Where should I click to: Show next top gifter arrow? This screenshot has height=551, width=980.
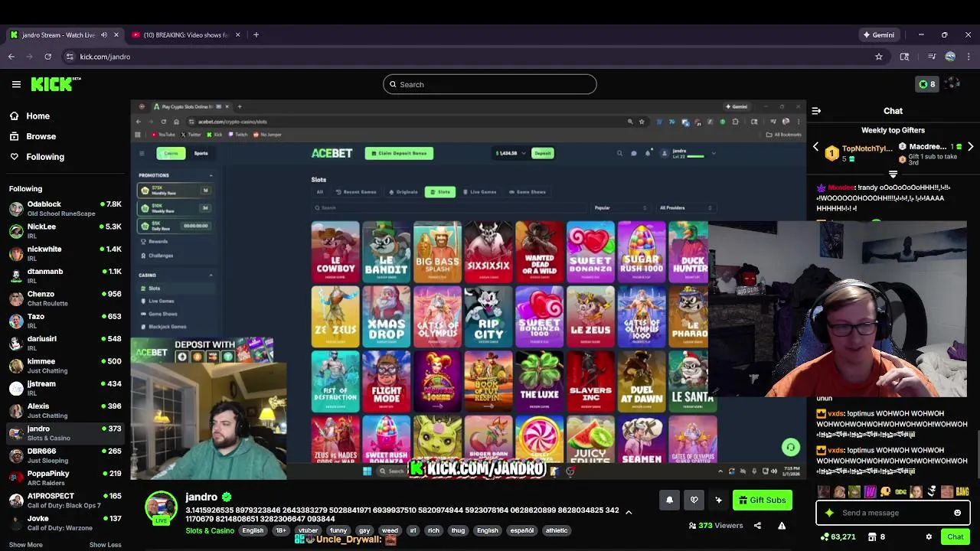pyautogui.click(x=970, y=146)
